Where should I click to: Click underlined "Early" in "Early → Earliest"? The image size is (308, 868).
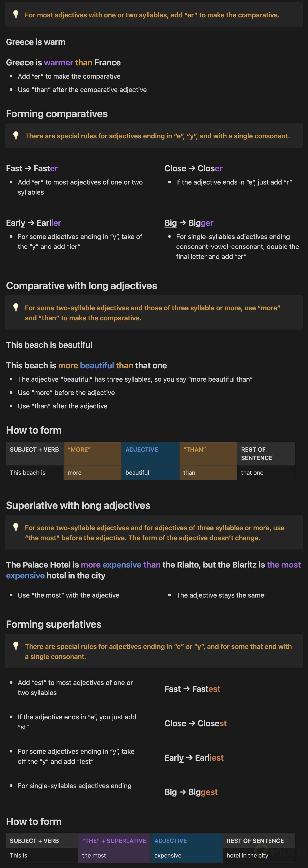point(174,758)
